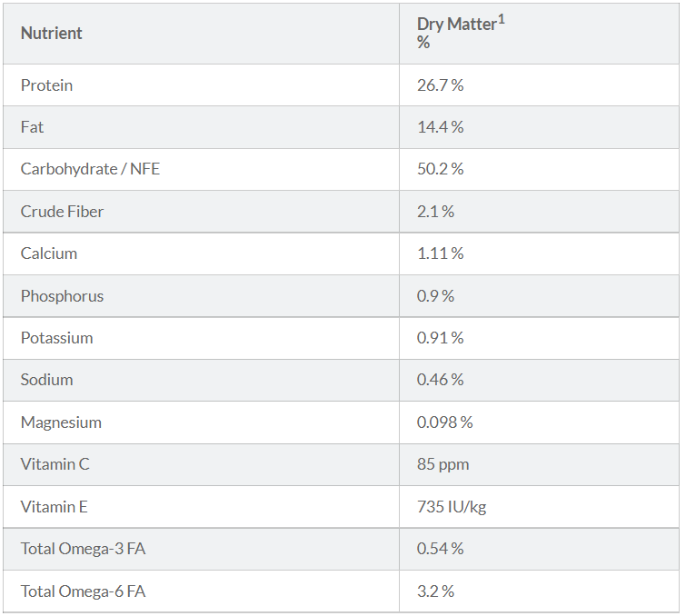Click the Calcium 1.11 % value
686x616 pixels.
pyautogui.click(x=440, y=253)
